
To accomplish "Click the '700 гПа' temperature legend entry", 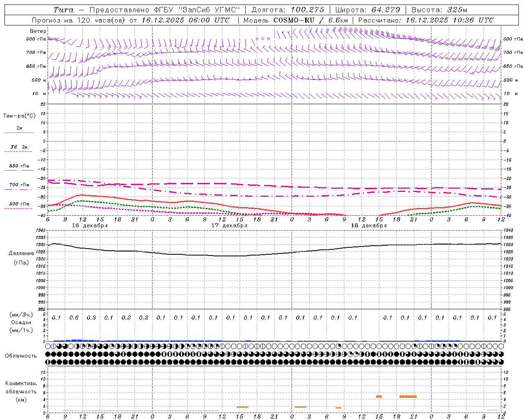I will click(19, 185).
